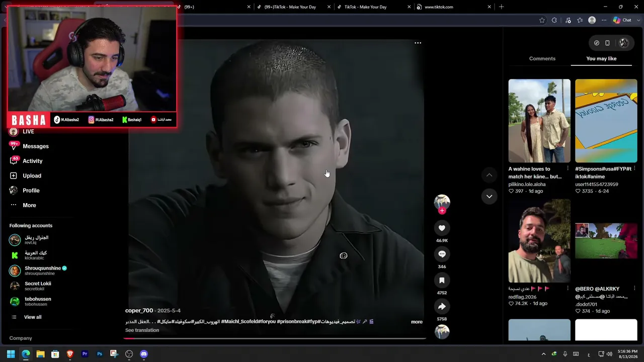Screen dimensions: 644x362
Task: Open the browser Settings and more menu
Action: (x=604, y=20)
